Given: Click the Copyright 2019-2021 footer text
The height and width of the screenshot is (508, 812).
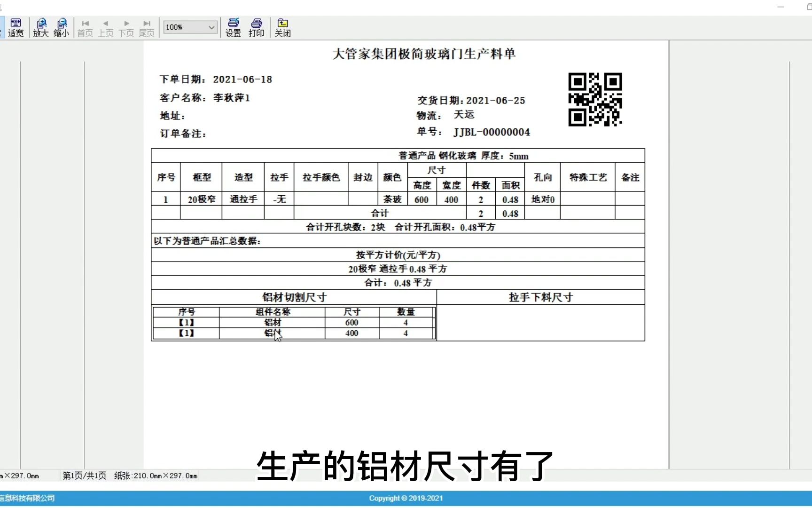Looking at the screenshot, I should click(x=406, y=498).
